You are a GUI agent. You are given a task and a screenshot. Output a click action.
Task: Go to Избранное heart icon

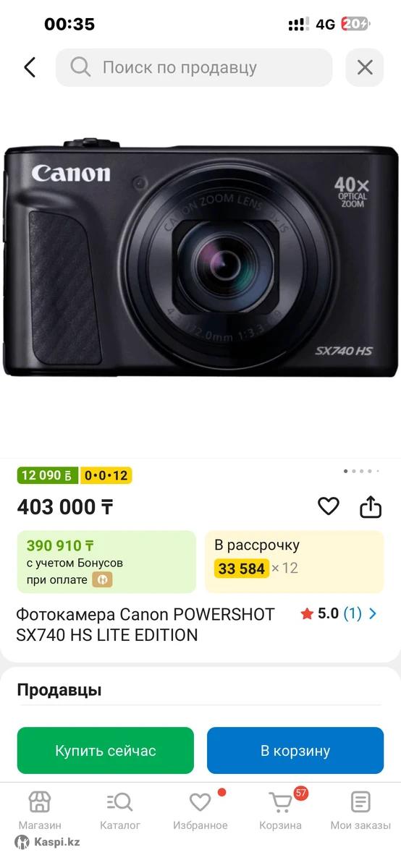pos(200,811)
